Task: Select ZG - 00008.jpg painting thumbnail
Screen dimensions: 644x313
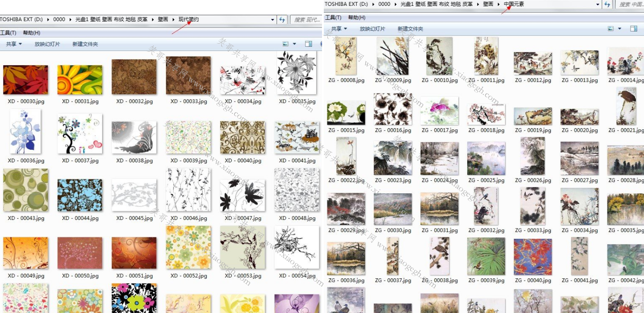Action: (346, 56)
